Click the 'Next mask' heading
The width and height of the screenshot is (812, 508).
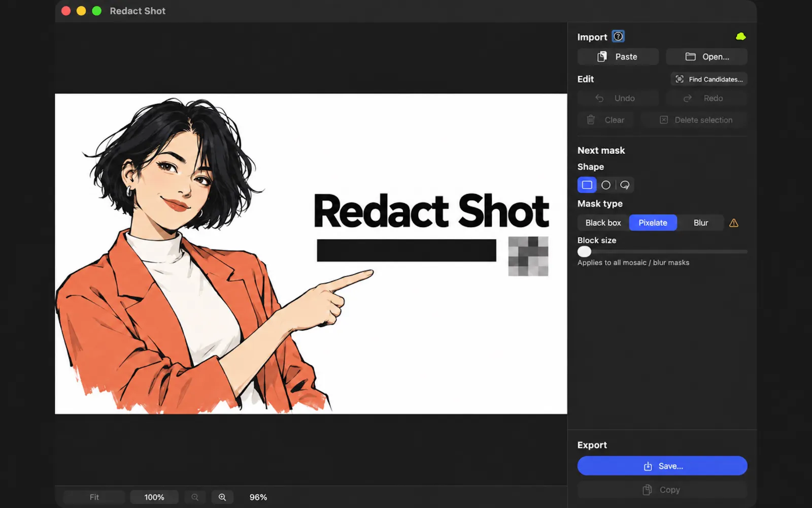(x=601, y=150)
